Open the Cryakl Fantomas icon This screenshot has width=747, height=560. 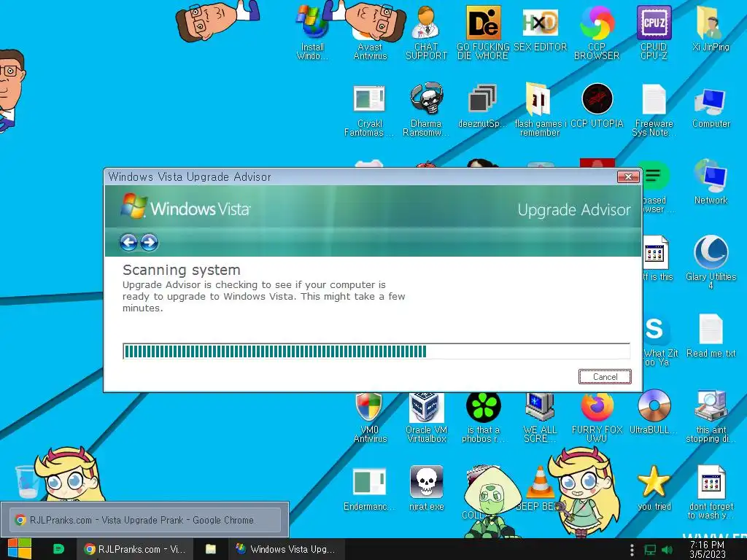[370, 109]
